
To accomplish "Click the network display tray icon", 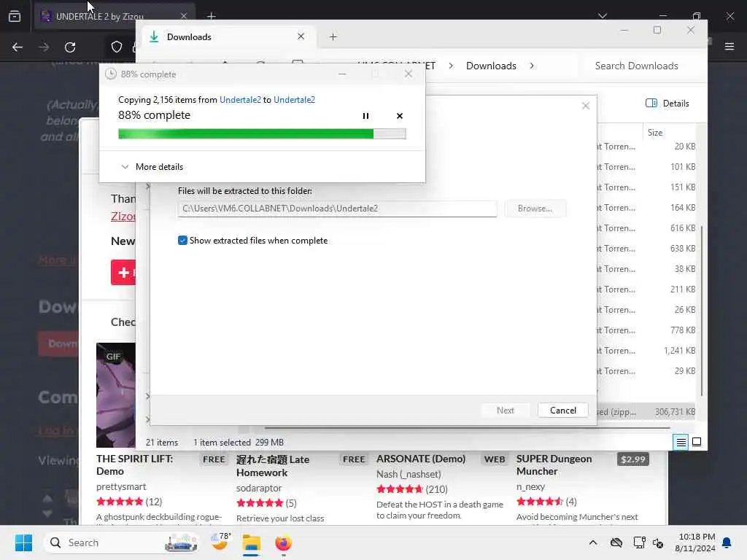I will pyautogui.click(x=639, y=542).
